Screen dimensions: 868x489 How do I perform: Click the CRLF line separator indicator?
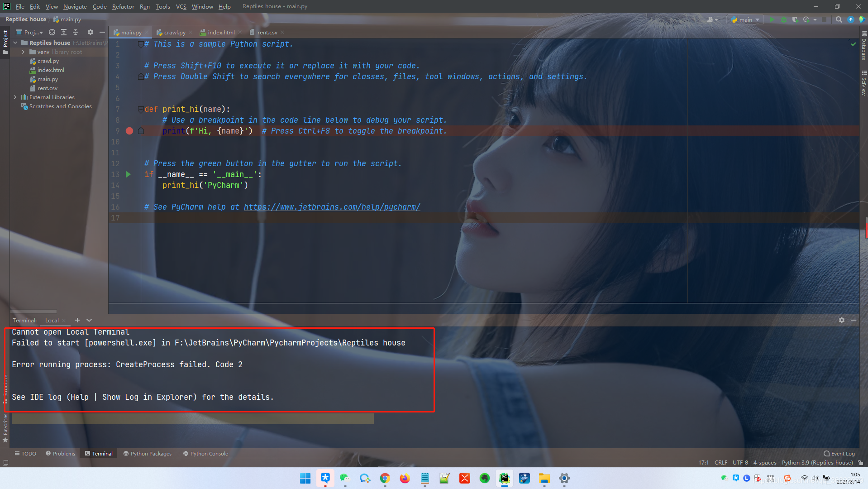[x=721, y=462]
